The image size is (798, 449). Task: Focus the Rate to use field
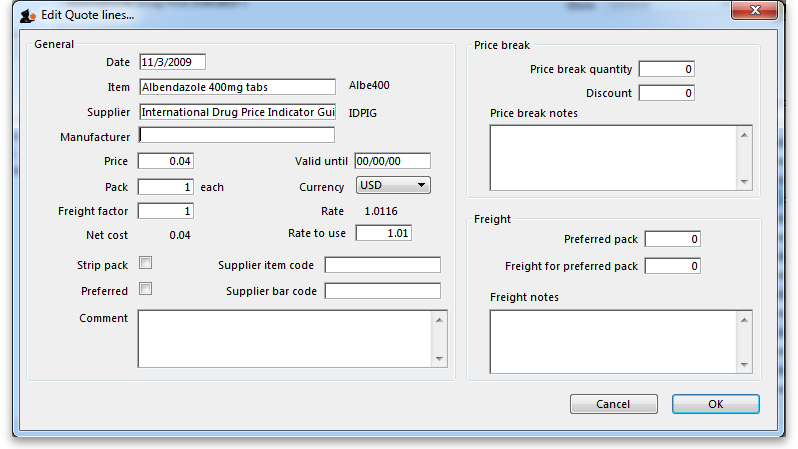click(383, 233)
